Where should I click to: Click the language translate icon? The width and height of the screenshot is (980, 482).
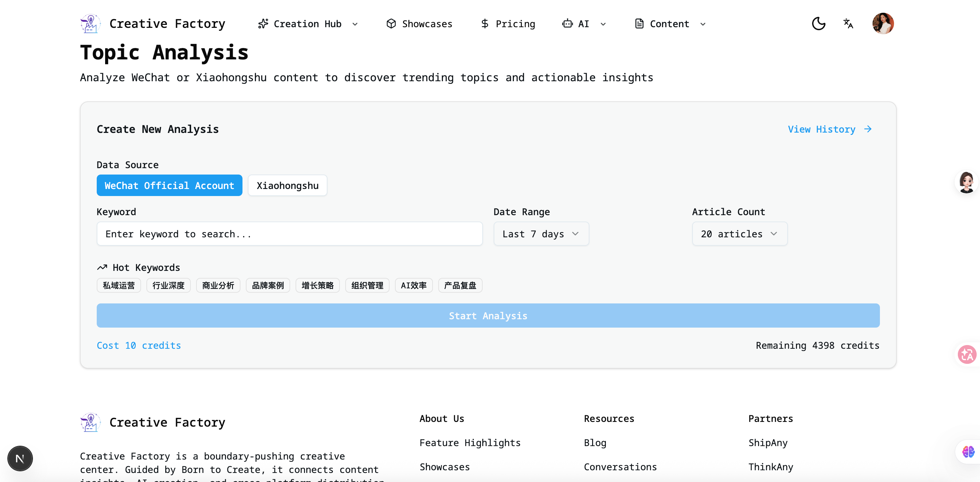[848, 23]
